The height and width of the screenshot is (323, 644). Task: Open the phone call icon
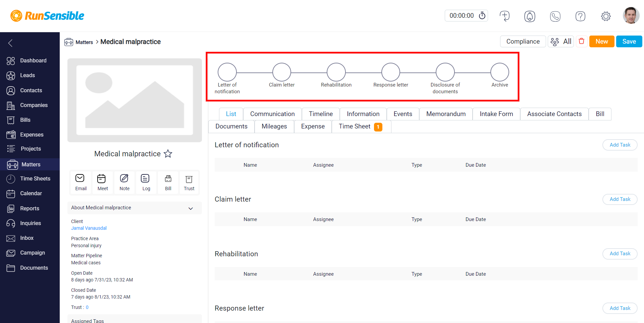[555, 16]
